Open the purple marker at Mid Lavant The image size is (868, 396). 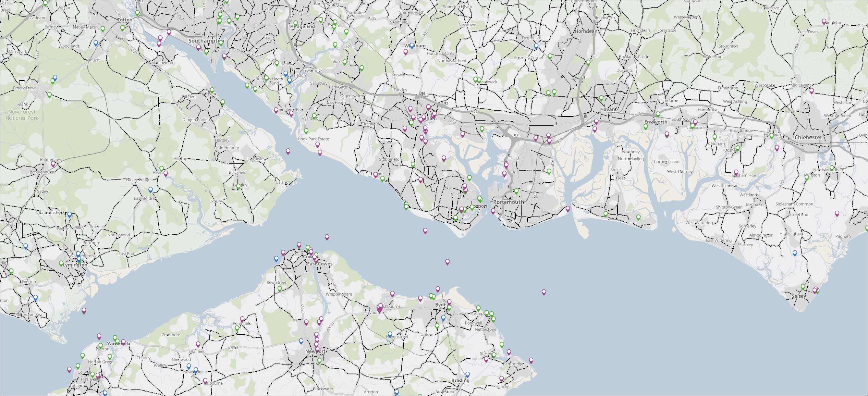pos(812,91)
